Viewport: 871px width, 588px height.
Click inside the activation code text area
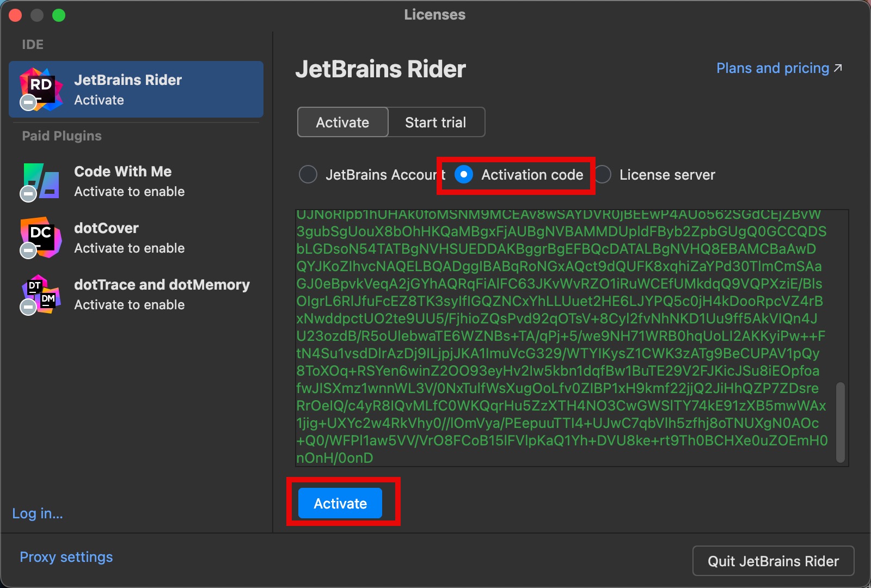(x=561, y=338)
